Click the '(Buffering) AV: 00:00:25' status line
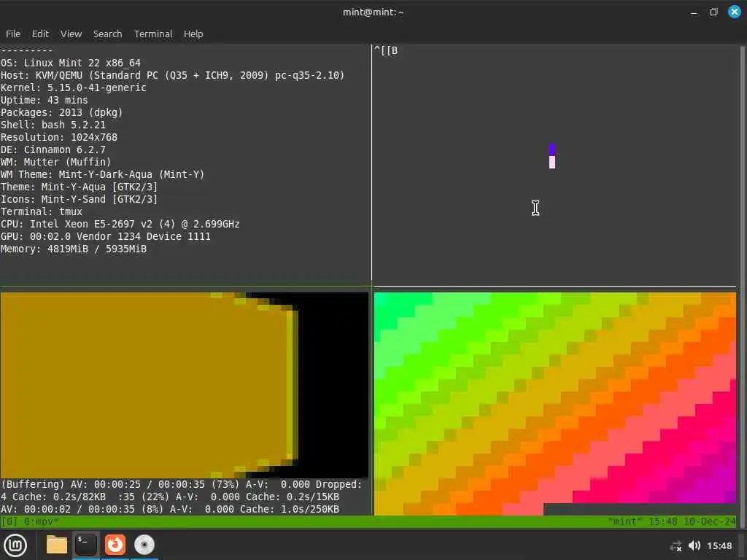This screenshot has width=747, height=560. pyautogui.click(x=182, y=484)
